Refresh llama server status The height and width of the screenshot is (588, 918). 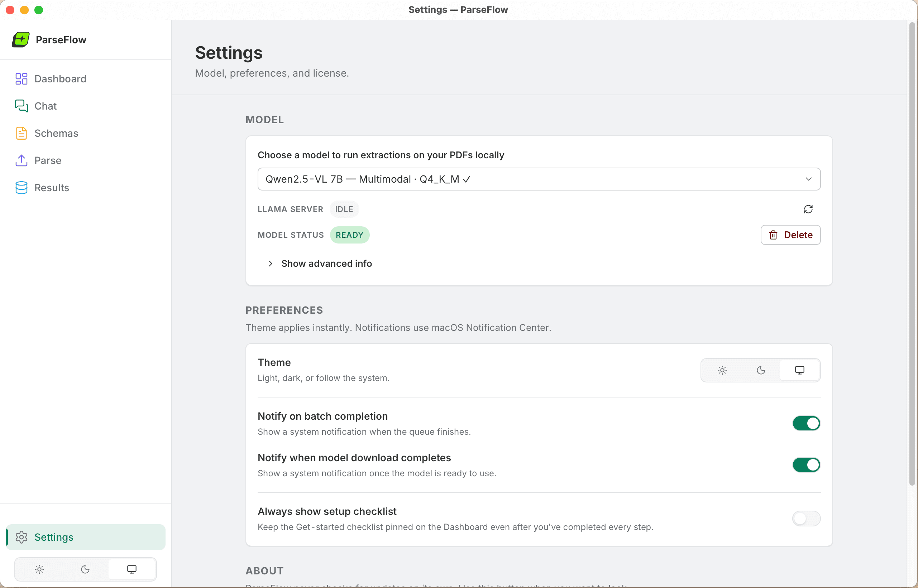coord(808,209)
